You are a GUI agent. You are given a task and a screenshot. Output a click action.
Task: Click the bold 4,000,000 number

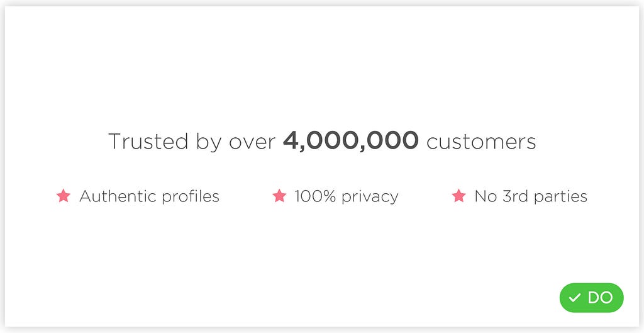[x=351, y=141]
